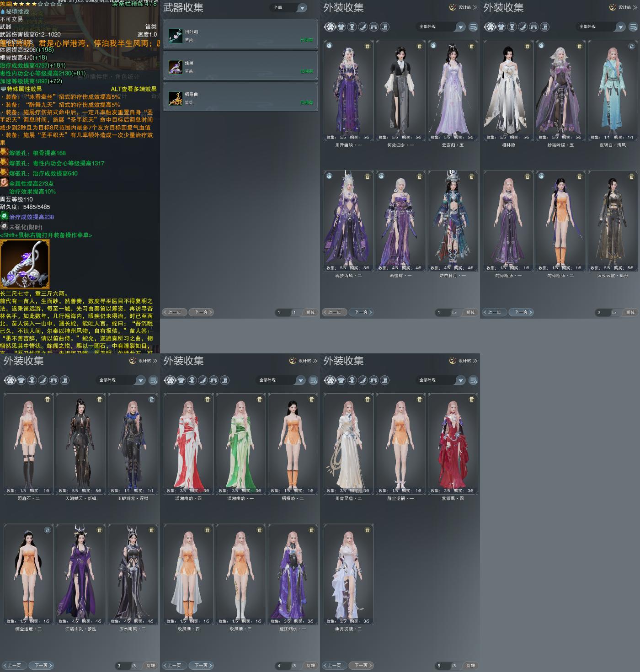Click the trash icon on 妙舞吟蝶·五 card
640x672 pixels.
pyautogui.click(x=580, y=46)
